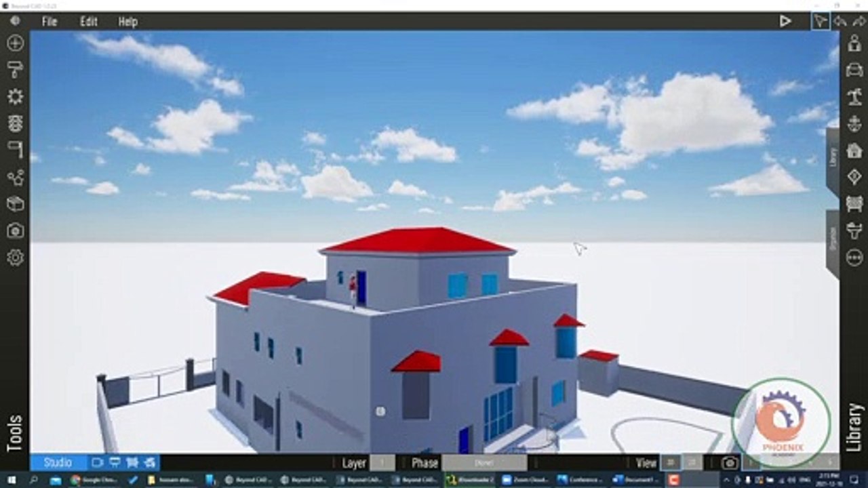Open the palm tree vegetation category
Screen dimensions: 868x488
(854, 97)
